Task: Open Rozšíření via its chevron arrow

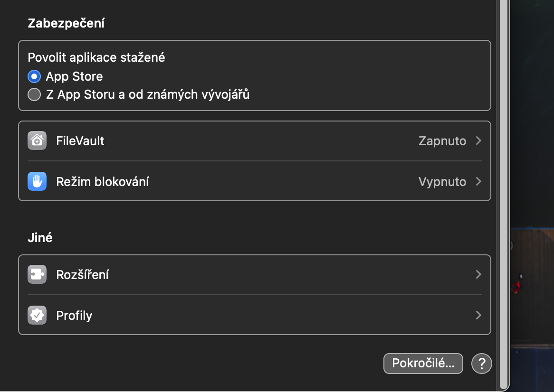Action: click(x=478, y=274)
